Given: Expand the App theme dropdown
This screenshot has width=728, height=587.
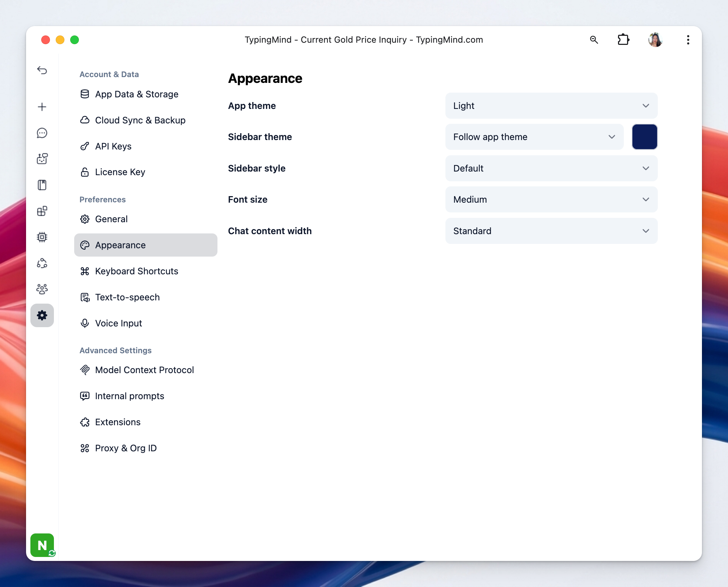Looking at the screenshot, I should click(551, 106).
